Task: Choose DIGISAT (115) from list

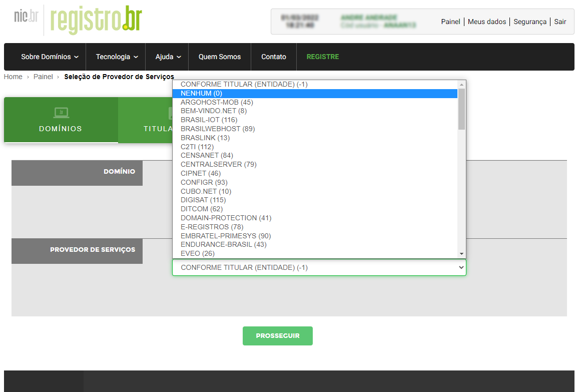Action: pos(315,200)
